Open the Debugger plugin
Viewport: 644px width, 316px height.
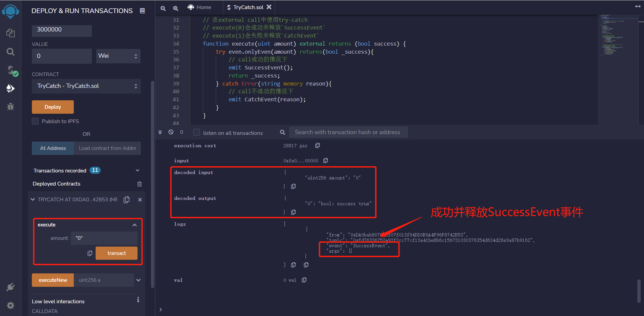tap(10, 107)
